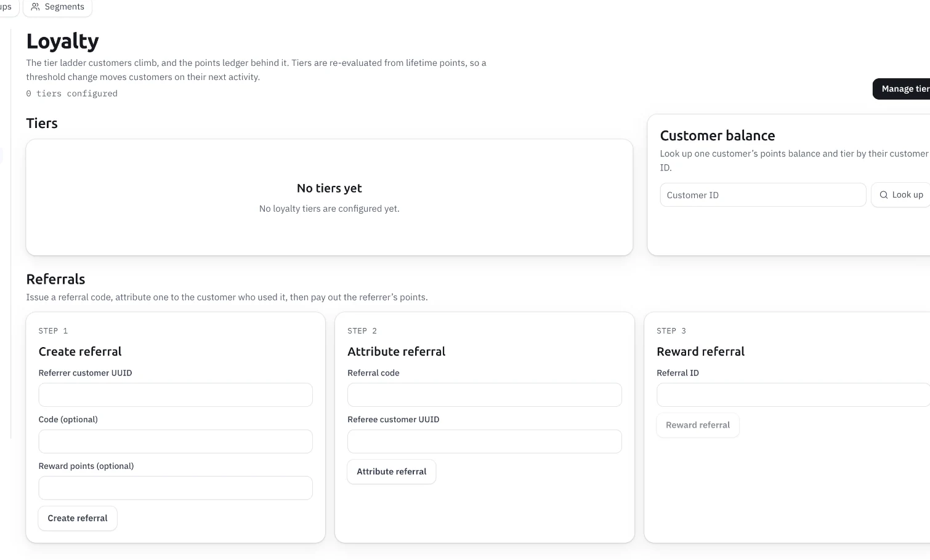The width and height of the screenshot is (930, 560).
Task: Click the Manage tiers button
Action: point(901,89)
